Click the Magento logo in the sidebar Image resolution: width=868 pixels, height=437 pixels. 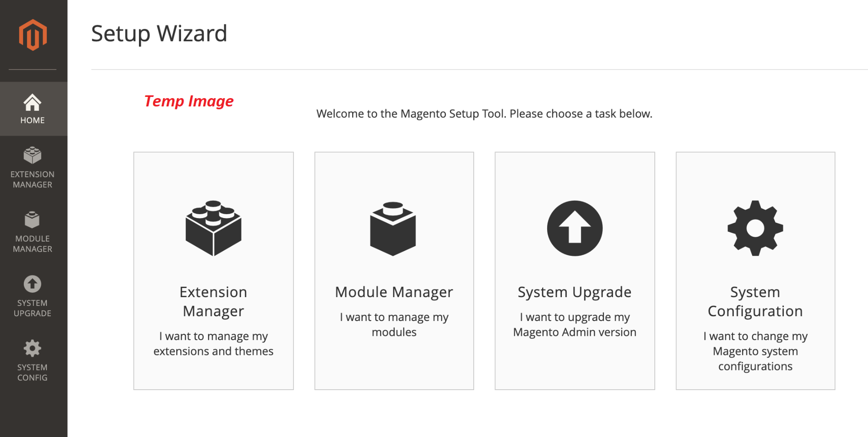[33, 35]
